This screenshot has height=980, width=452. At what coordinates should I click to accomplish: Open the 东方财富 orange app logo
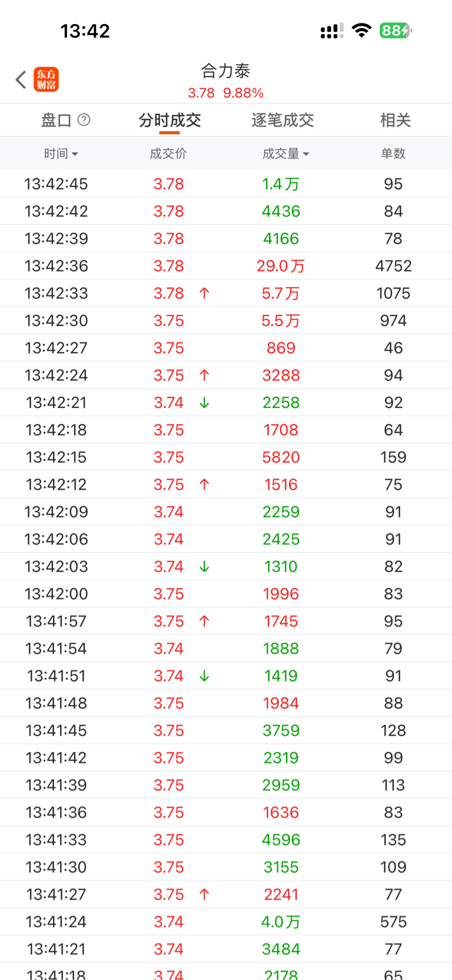[x=46, y=79]
